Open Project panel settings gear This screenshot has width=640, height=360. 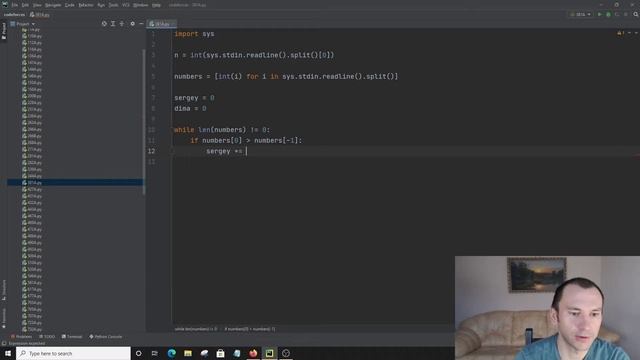132,24
